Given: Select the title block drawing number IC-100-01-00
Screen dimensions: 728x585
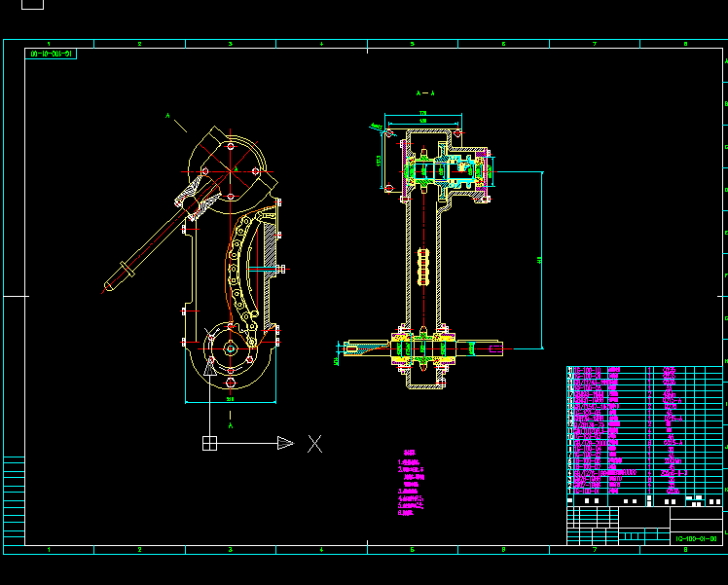Looking at the screenshot, I should (x=696, y=539).
